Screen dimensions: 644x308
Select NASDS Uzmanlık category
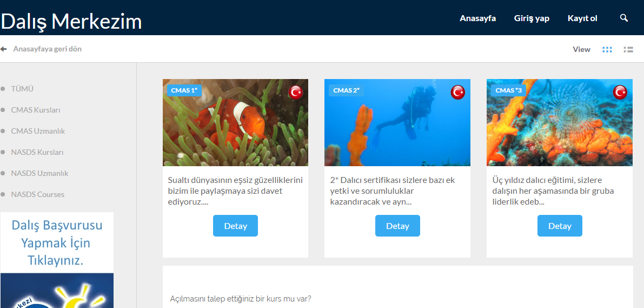(40, 173)
